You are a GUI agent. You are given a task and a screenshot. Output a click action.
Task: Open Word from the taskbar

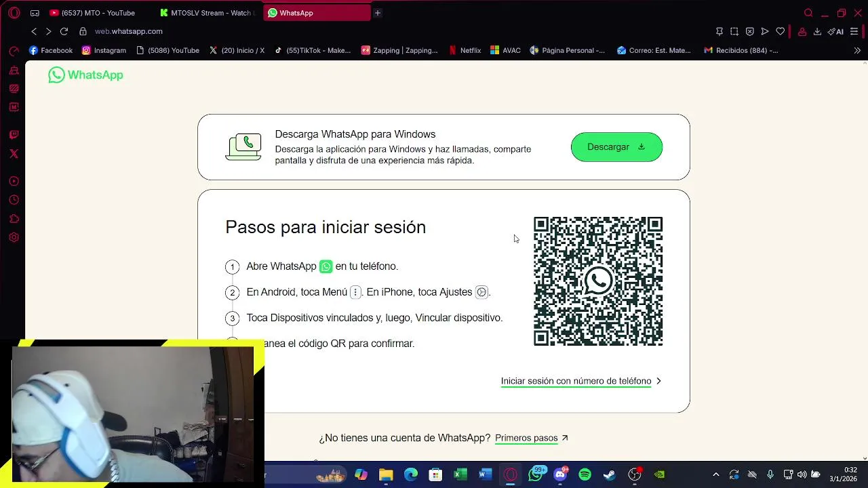click(486, 474)
